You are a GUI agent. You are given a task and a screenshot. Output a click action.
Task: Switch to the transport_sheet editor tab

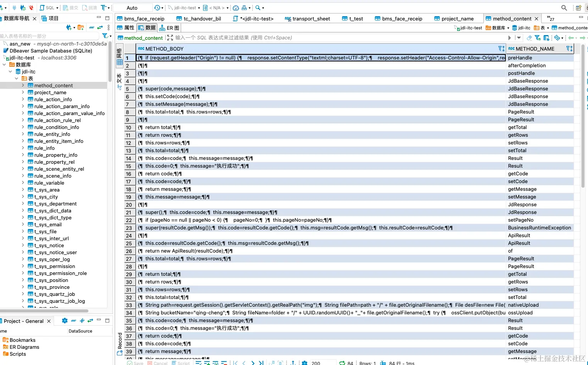click(x=307, y=19)
